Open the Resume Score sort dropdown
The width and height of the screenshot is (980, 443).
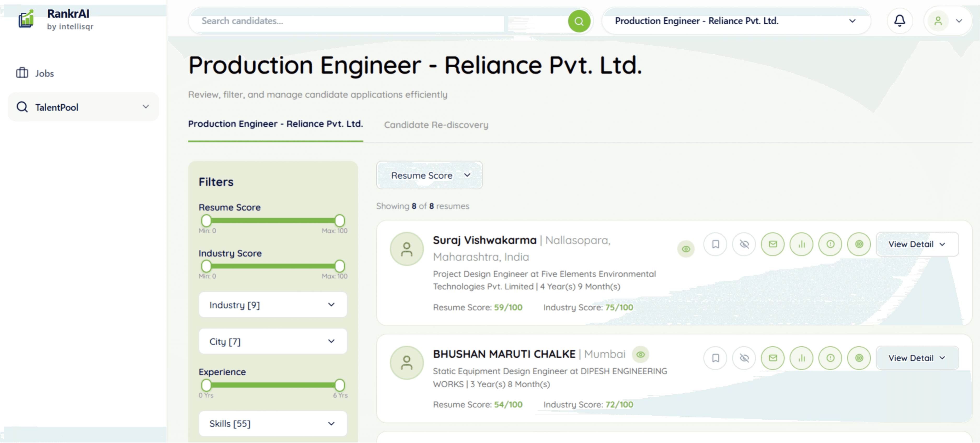tap(429, 175)
